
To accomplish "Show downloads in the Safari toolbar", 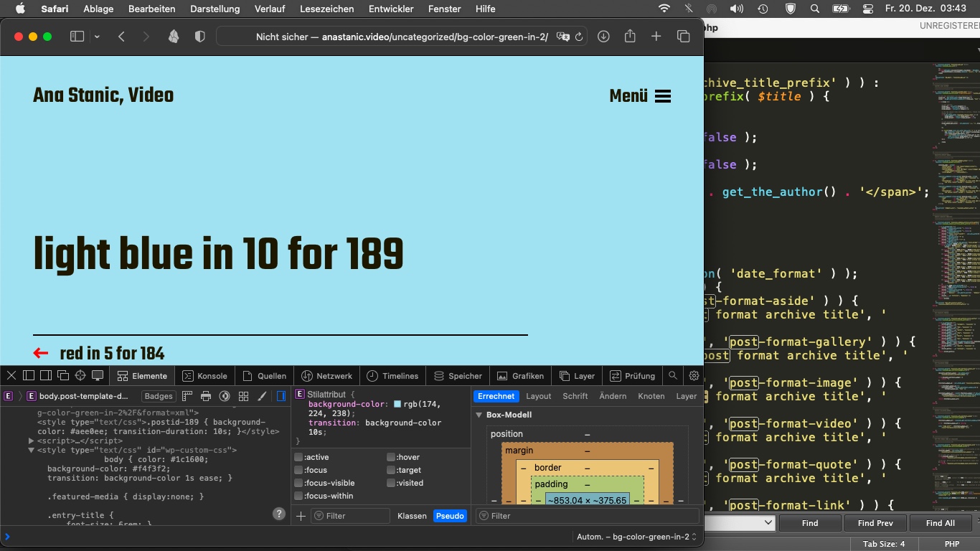I will 603,37.
